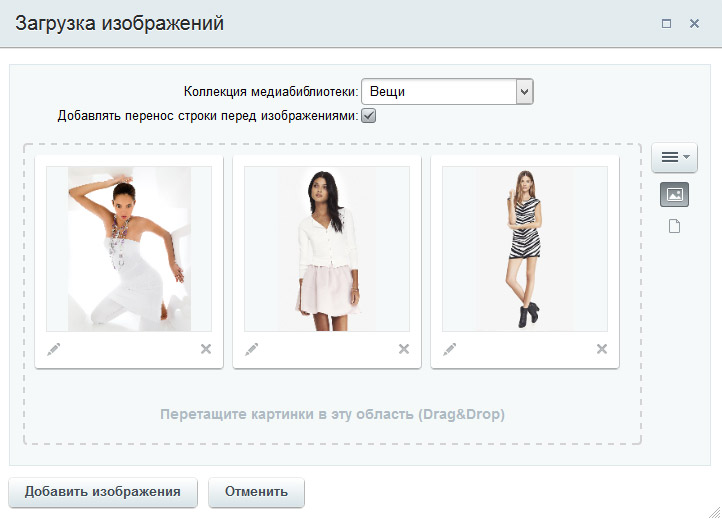Uncheck the line break before images checkbox
The height and width of the screenshot is (519, 722).
click(368, 116)
